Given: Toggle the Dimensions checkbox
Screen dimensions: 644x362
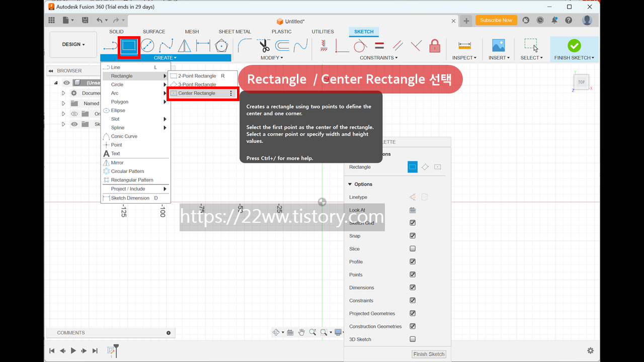Looking at the screenshot, I should coord(413,288).
